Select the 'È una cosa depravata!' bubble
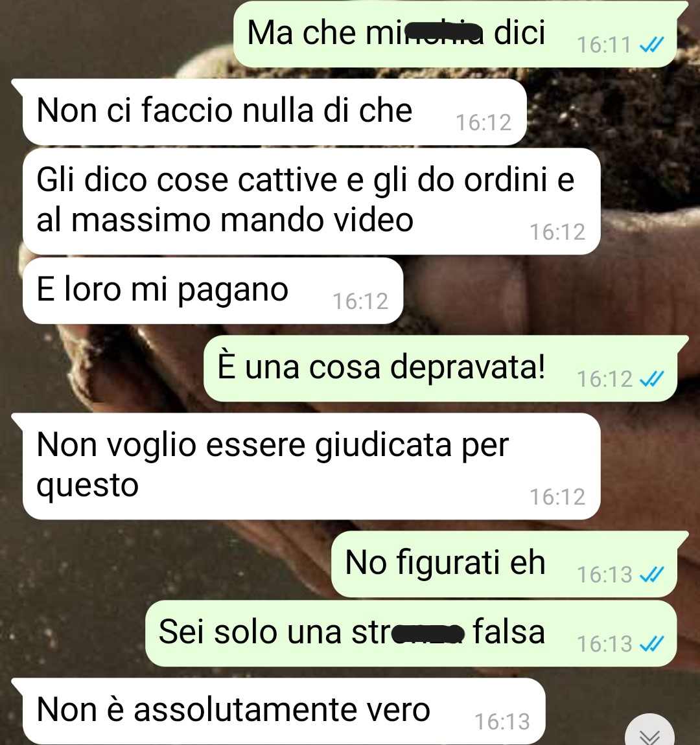The width and height of the screenshot is (700, 745). 440,368
